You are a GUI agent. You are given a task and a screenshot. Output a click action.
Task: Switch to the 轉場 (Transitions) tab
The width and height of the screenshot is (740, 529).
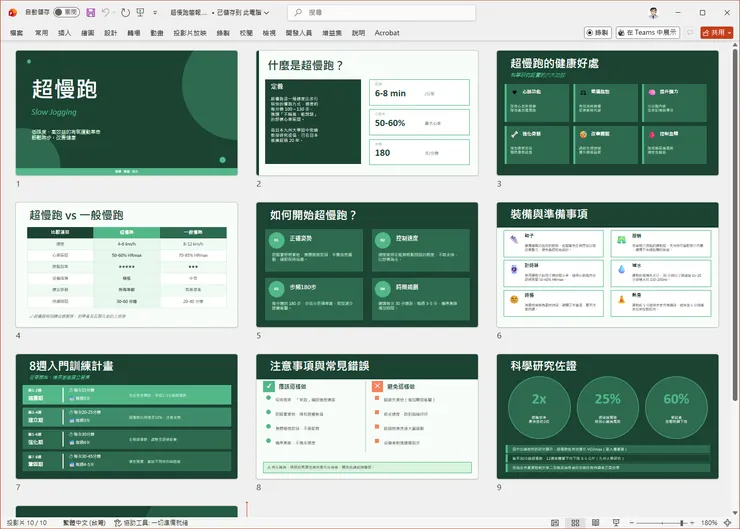(x=134, y=33)
